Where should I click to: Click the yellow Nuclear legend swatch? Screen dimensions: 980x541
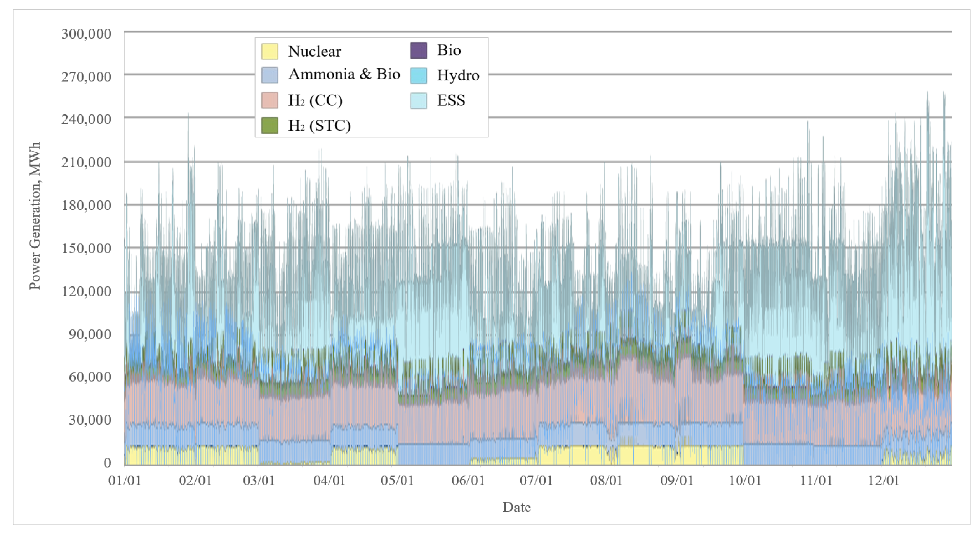pos(269,51)
